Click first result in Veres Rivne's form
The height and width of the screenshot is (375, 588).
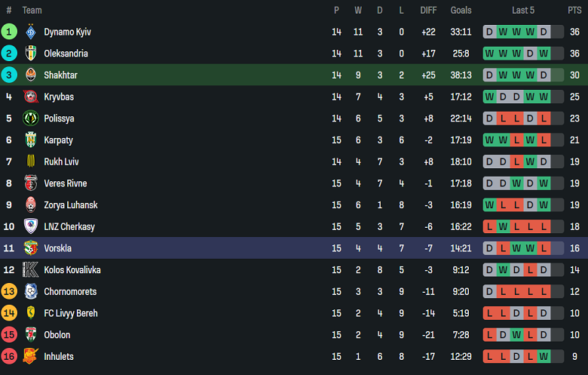click(x=489, y=183)
